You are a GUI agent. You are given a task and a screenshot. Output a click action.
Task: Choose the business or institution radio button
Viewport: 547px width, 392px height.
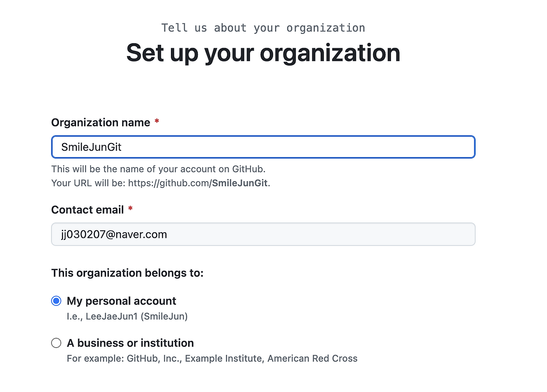coord(56,343)
